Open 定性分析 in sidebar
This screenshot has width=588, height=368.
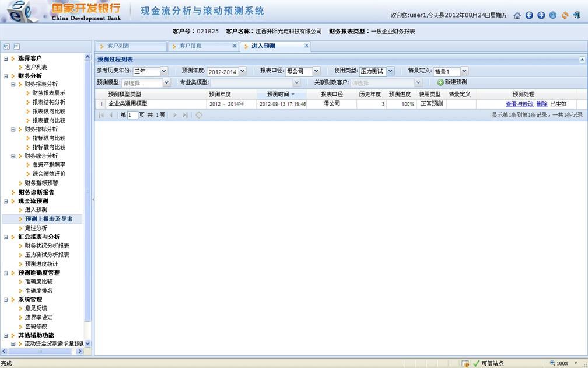coord(36,228)
